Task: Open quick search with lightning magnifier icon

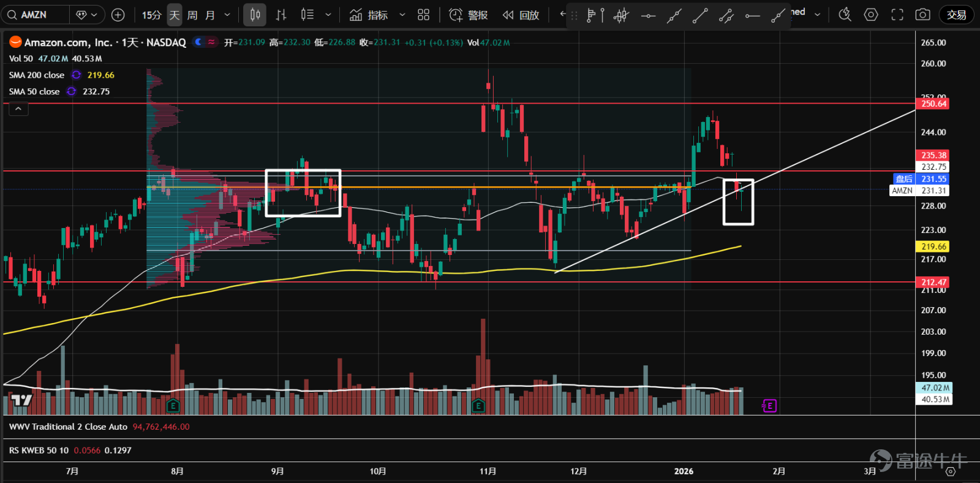Action: [845, 15]
